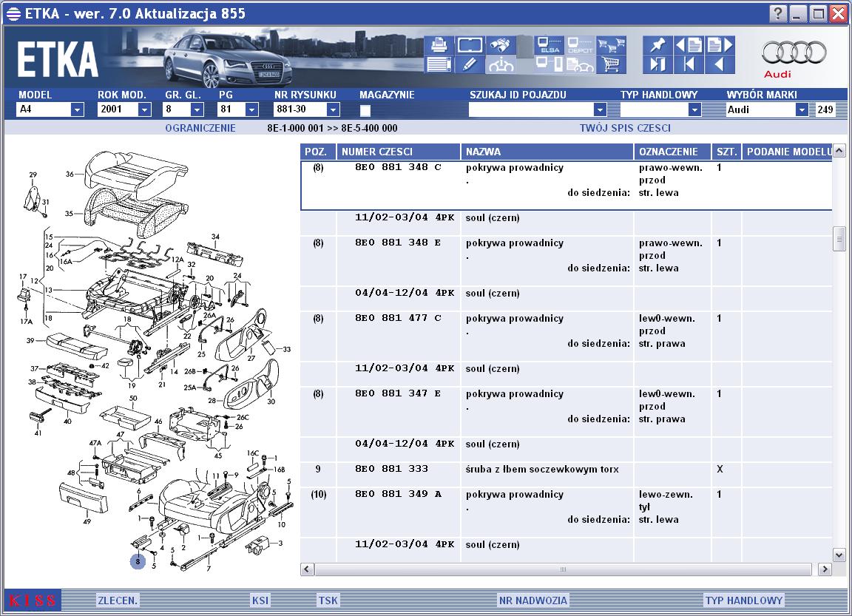Open the multiple shopping carts icon
The width and height of the screenshot is (852, 616).
612,44
